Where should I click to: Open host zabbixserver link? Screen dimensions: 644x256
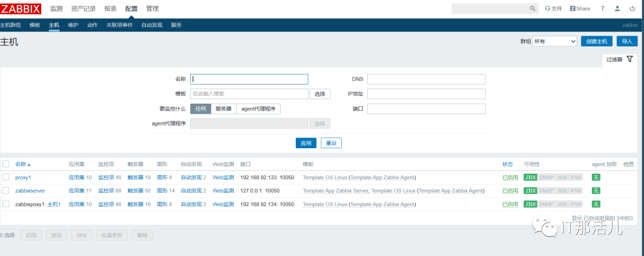point(30,191)
